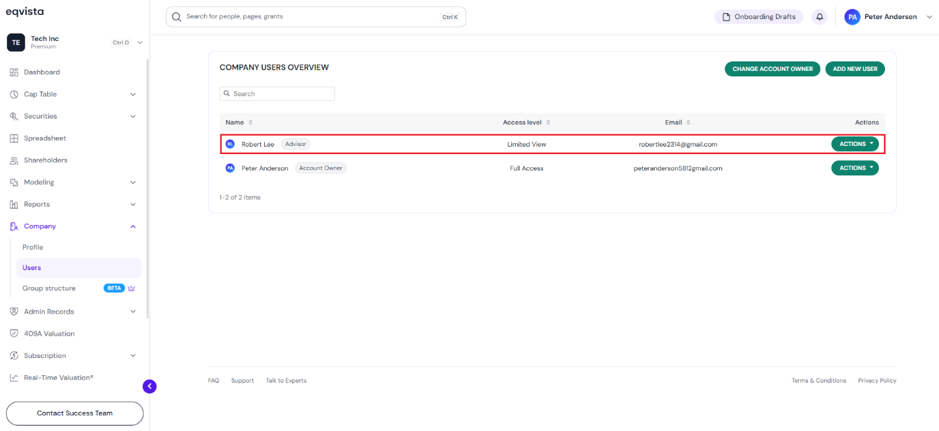Click Change Account Owner button
The image size is (939, 431).
point(773,69)
